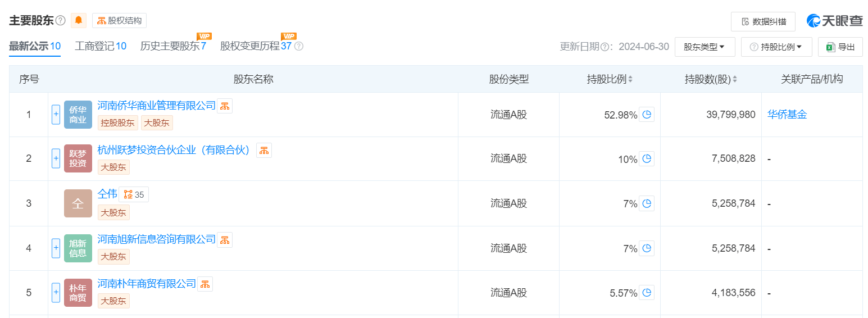
Task: Click pie chart icon beside 5.57%
Action: coord(647,293)
